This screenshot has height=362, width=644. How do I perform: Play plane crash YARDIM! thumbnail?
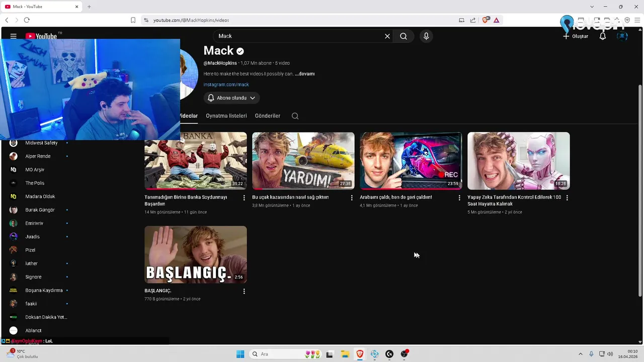tap(303, 161)
